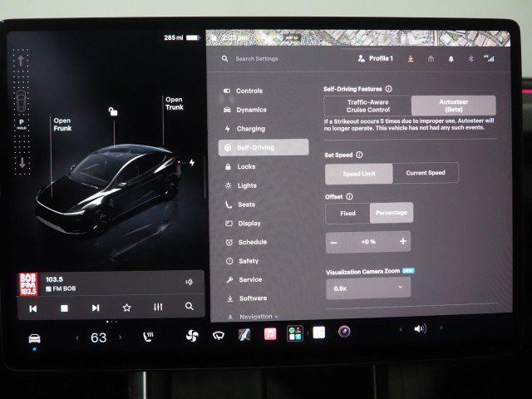
Task: Open the camera app icon
Action: (344, 331)
